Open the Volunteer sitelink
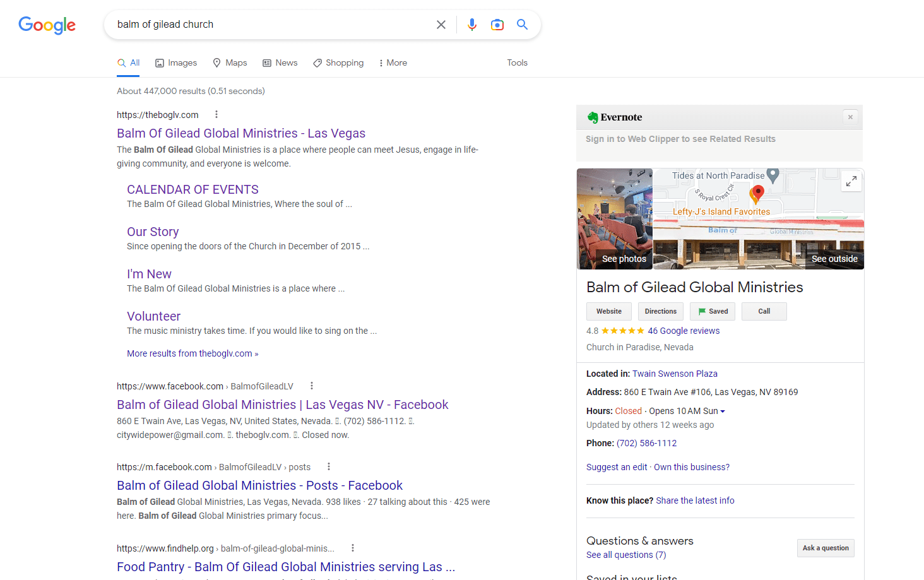This screenshot has width=924, height=580. tap(153, 316)
